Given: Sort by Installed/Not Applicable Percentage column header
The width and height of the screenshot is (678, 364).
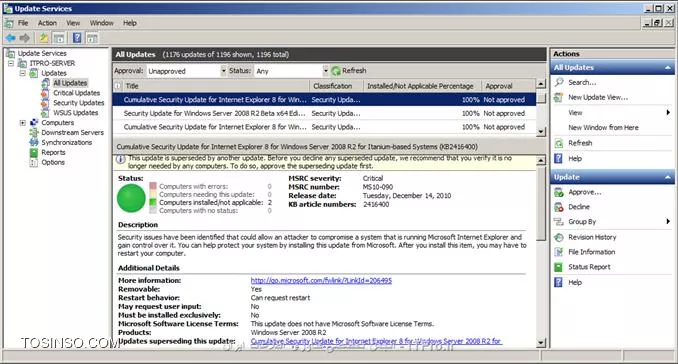Looking at the screenshot, I should (422, 86).
